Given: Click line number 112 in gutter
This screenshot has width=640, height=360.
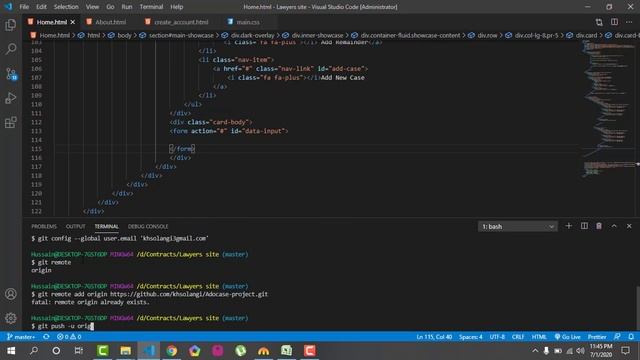Looking at the screenshot, I should pyautogui.click(x=36, y=122).
